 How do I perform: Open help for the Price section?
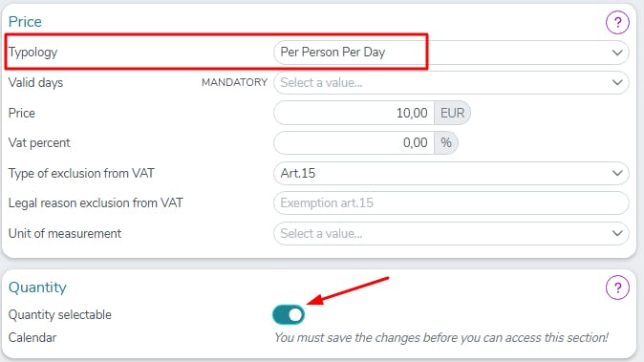[x=617, y=23]
